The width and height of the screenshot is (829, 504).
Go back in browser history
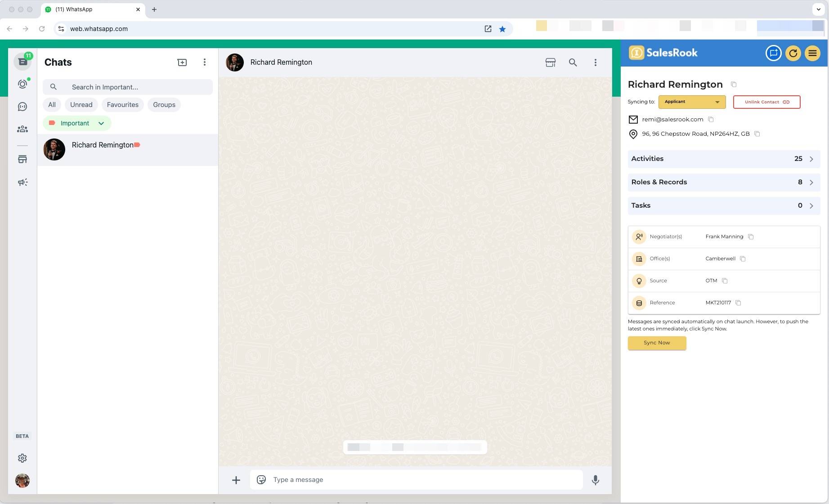pos(9,29)
